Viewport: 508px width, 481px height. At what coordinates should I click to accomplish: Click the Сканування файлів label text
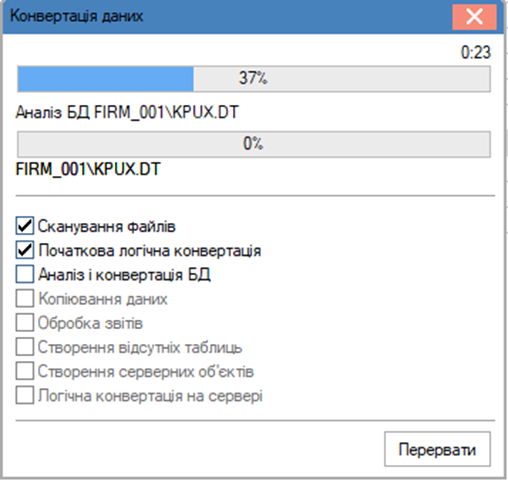point(107,226)
